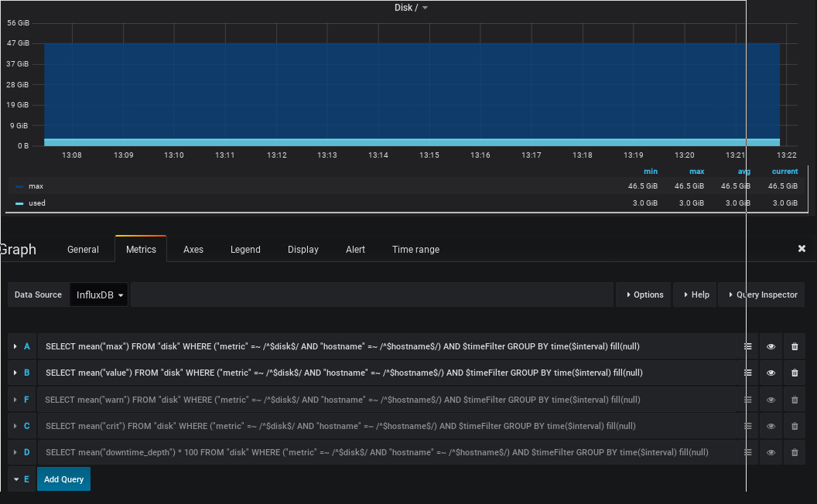Click query A SELECT mean("max") text
817x504 pixels.
[342, 346]
